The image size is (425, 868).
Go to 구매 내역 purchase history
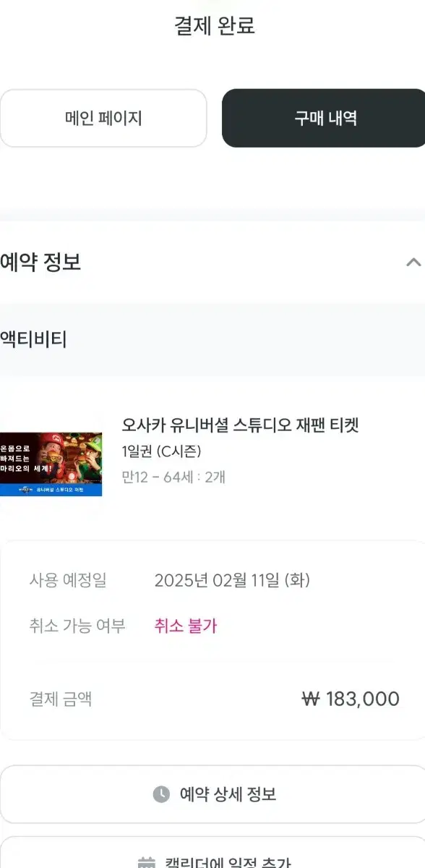[324, 118]
